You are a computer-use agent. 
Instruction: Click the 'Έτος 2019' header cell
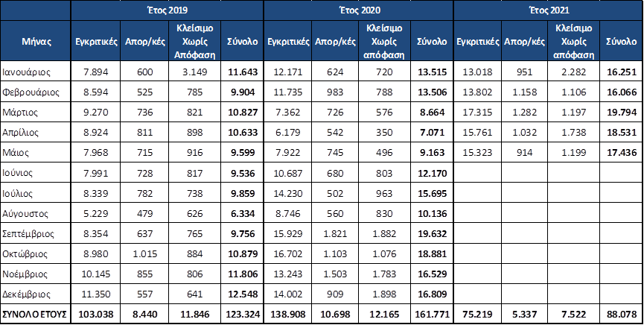coord(168,10)
